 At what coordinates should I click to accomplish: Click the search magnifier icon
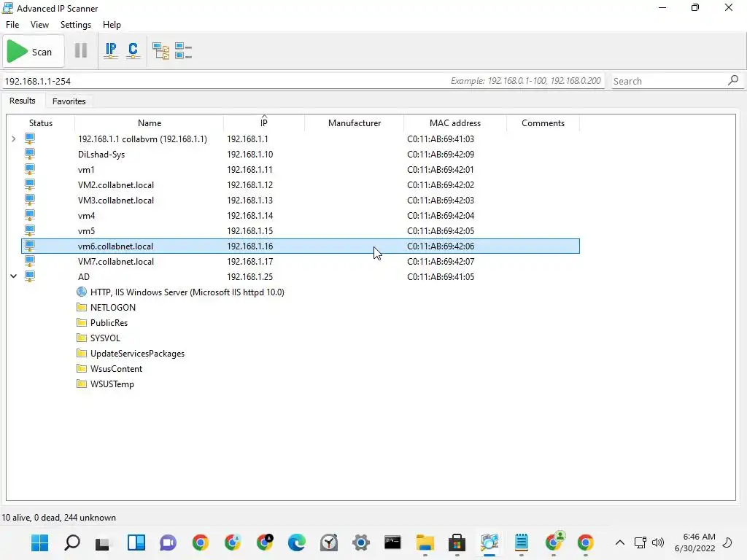click(x=733, y=80)
